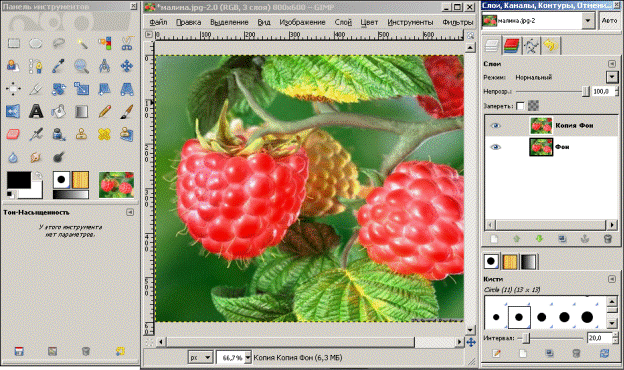Open the 66,7% zoom dropdown arrow
624x370 pixels.
click(248, 357)
